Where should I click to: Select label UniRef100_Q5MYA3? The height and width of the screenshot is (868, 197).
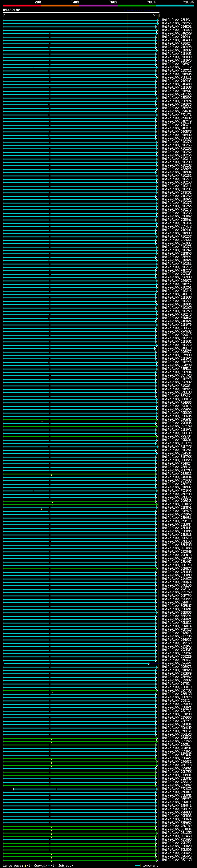click(x=176, y=494)
